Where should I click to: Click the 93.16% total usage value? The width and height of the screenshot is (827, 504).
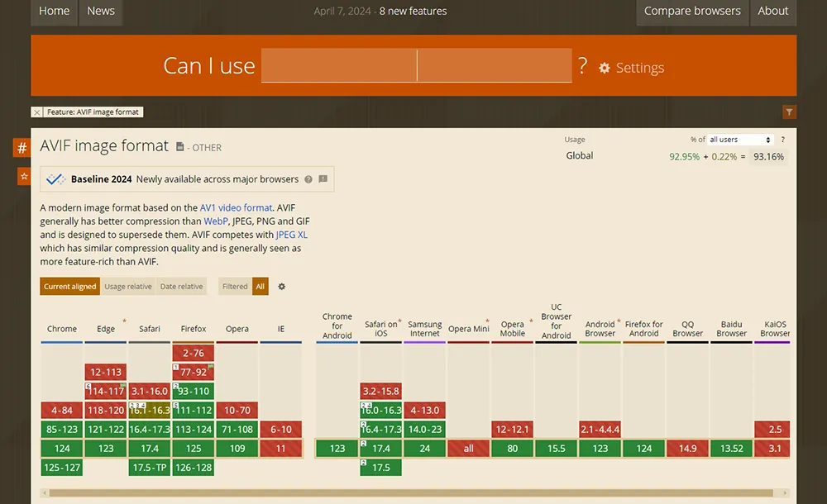point(768,157)
